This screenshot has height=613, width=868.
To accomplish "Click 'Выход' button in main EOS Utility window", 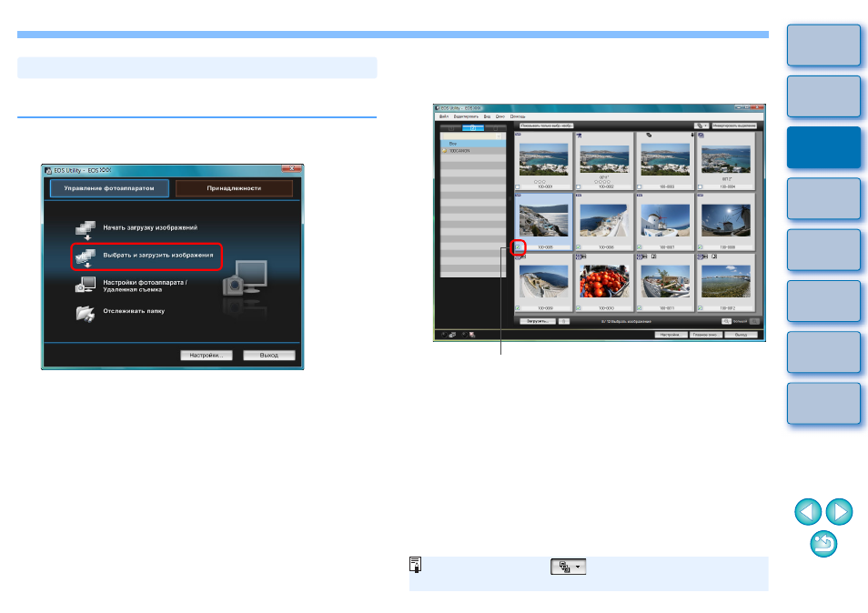I will 269,356.
